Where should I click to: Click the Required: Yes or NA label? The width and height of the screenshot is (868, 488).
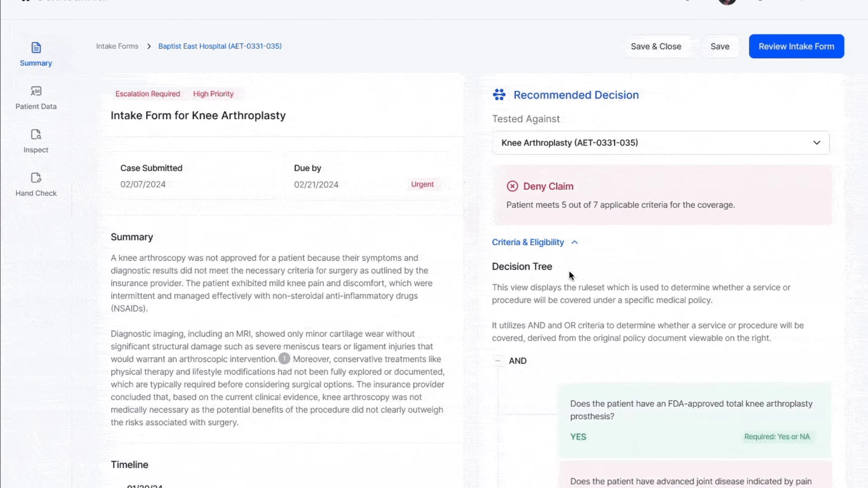[777, 436]
